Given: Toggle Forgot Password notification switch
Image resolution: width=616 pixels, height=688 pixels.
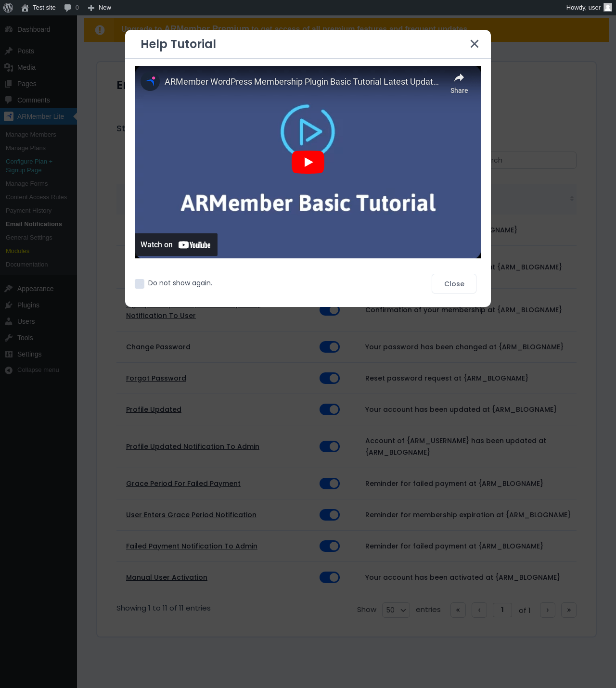Looking at the screenshot, I should pos(330,378).
